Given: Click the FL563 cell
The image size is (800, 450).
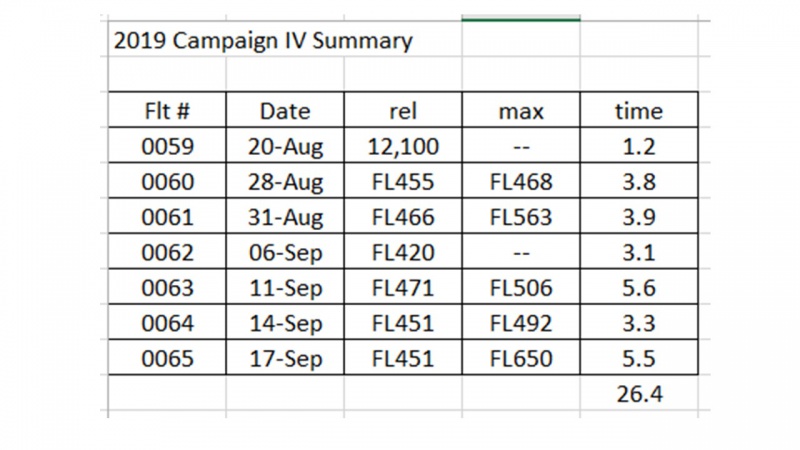Looking at the screenshot, I should click(520, 217).
